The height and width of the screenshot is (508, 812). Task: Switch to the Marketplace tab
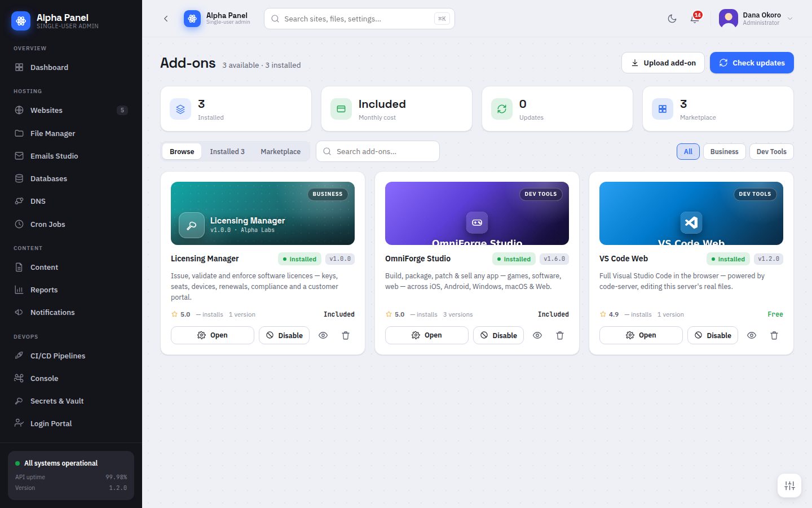280,151
